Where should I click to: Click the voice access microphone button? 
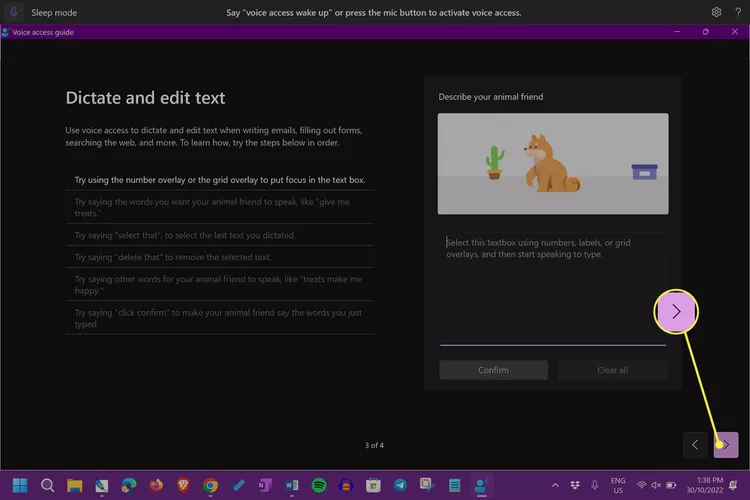(x=13, y=12)
